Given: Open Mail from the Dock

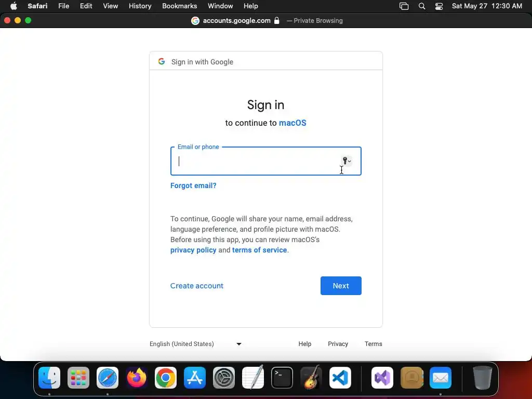Looking at the screenshot, I should click(441, 378).
